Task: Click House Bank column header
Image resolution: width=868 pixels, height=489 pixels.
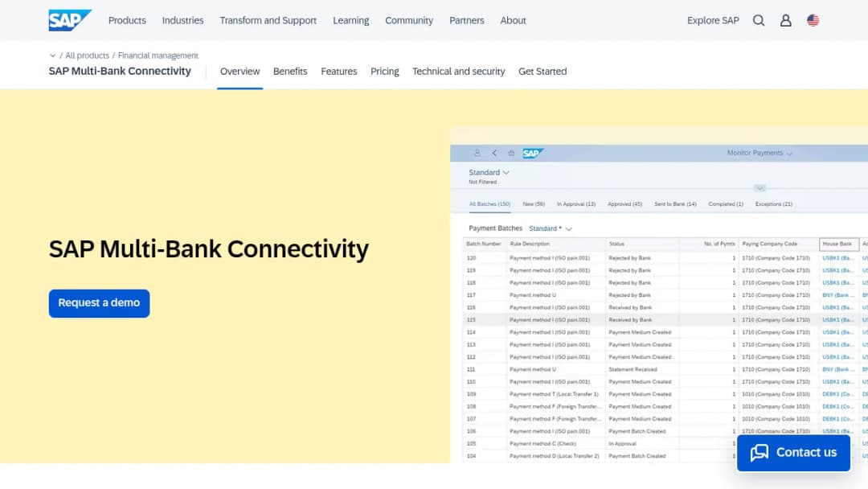Action: pyautogui.click(x=839, y=244)
